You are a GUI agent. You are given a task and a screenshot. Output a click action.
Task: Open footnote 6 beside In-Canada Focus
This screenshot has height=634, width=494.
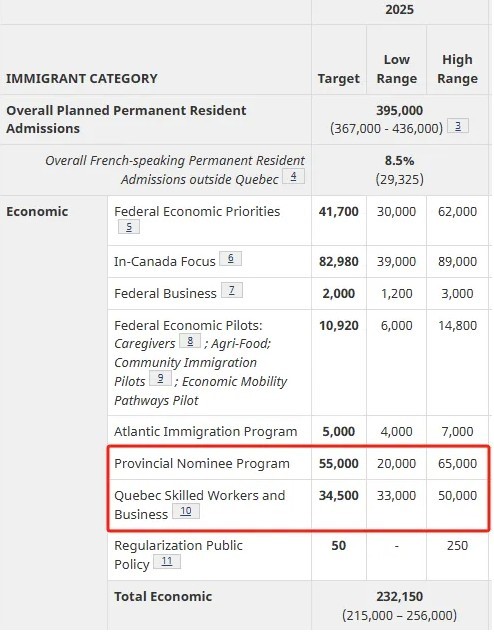(x=230, y=258)
